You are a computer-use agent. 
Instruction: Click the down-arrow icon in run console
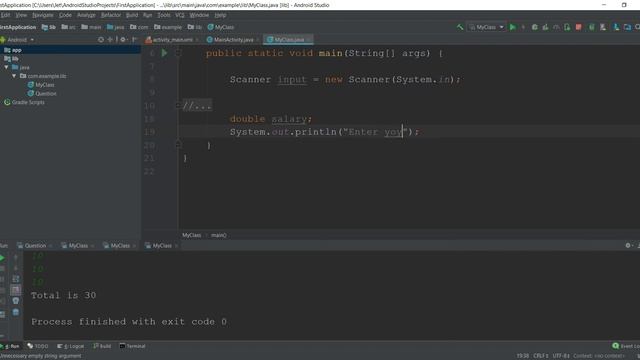click(x=16, y=268)
